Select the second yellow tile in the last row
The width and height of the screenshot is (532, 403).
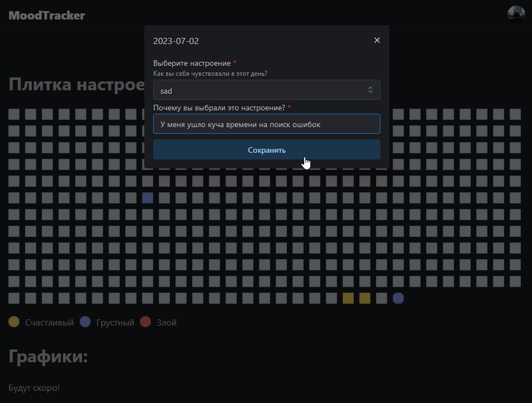coord(365,298)
